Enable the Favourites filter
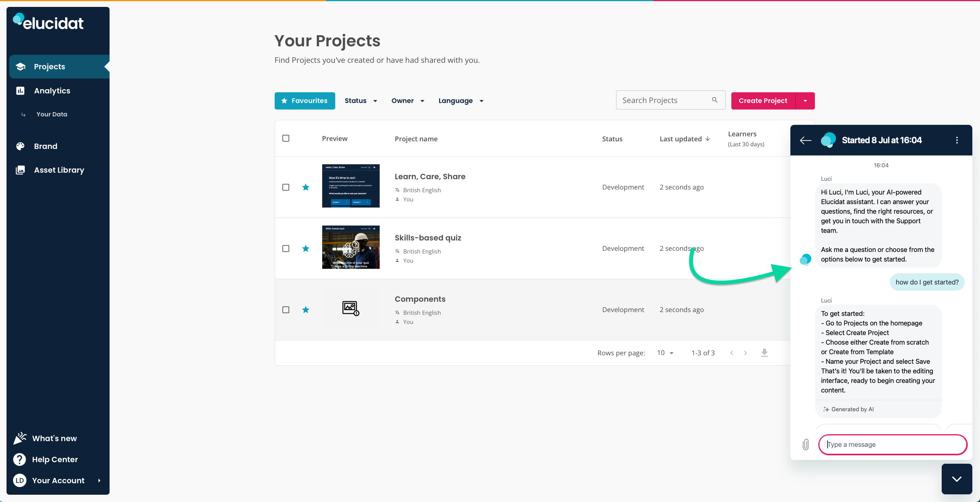 [x=304, y=100]
